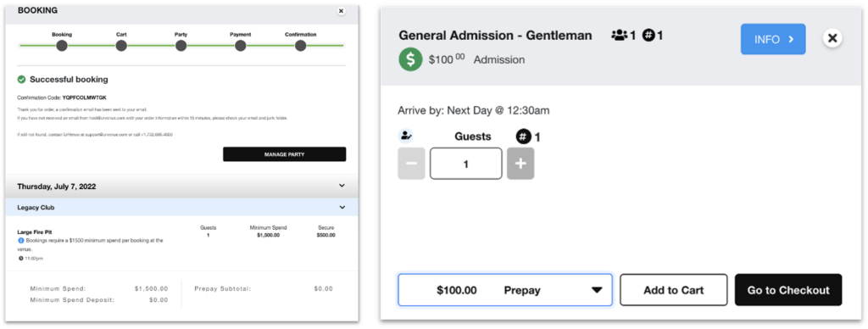Select the Payment step in progress bar
Viewport: 868px width, 329px height.
pos(240,46)
